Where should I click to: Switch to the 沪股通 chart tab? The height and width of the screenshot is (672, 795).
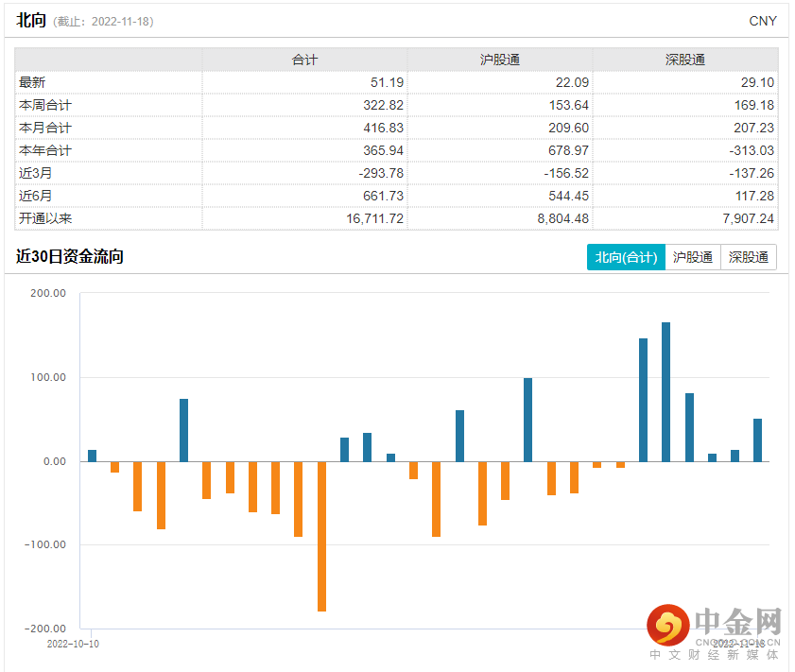692,257
